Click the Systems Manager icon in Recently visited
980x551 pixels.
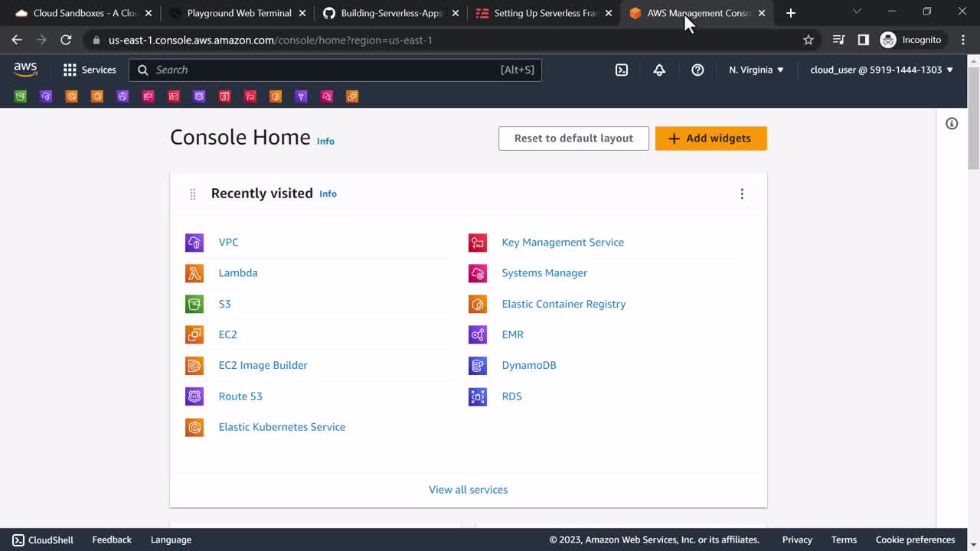click(x=478, y=273)
